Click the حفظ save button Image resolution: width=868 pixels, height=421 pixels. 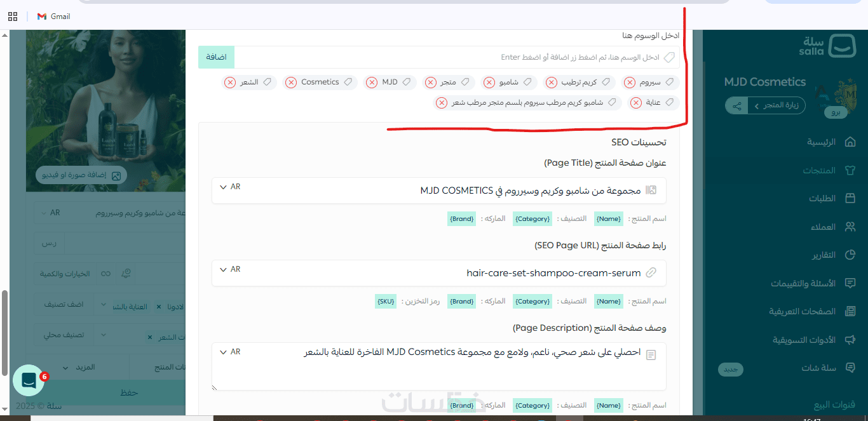pos(129,392)
